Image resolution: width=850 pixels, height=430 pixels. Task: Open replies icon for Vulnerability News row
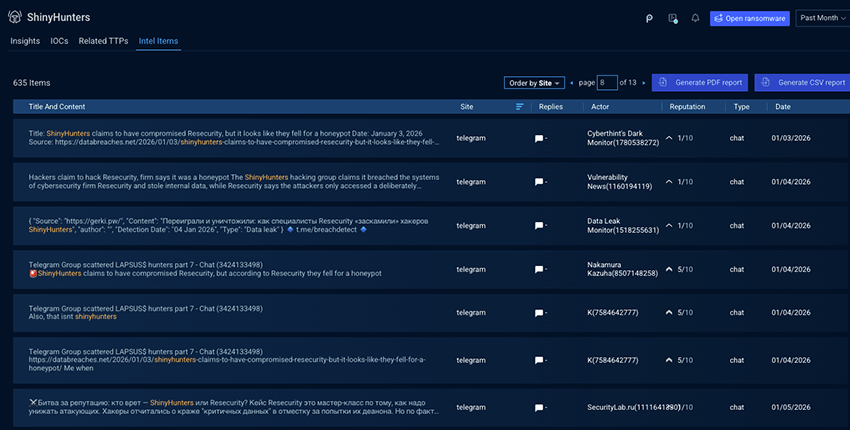539,182
